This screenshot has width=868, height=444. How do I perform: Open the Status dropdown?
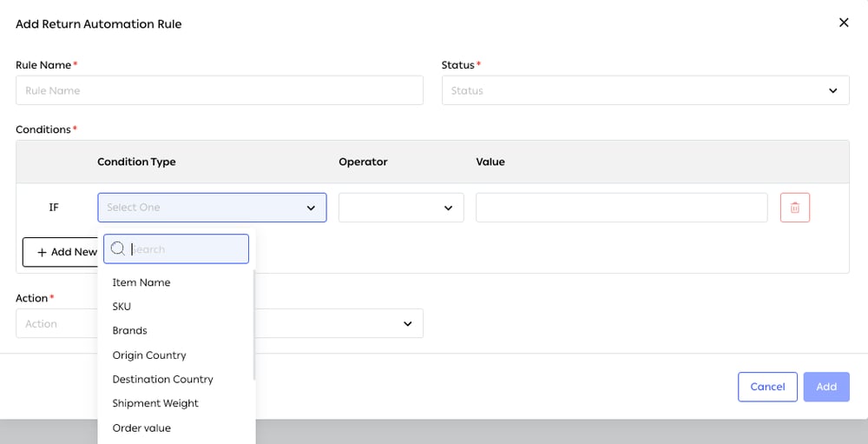click(x=646, y=90)
